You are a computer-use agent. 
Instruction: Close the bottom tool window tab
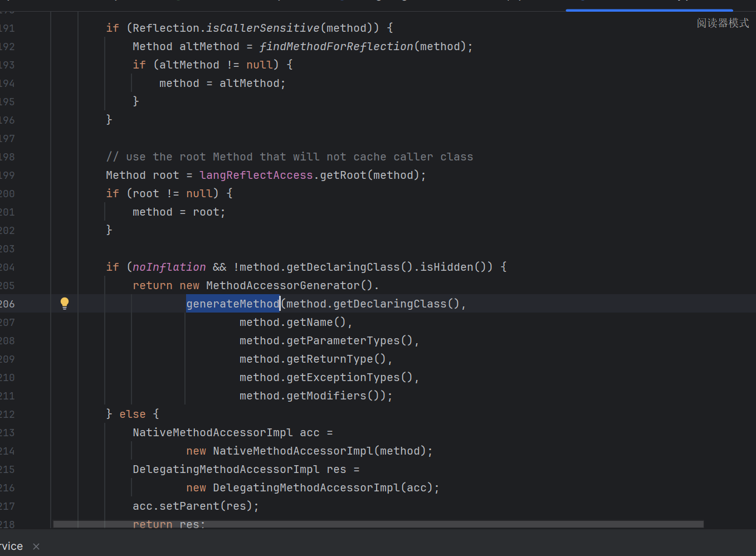pos(36,547)
